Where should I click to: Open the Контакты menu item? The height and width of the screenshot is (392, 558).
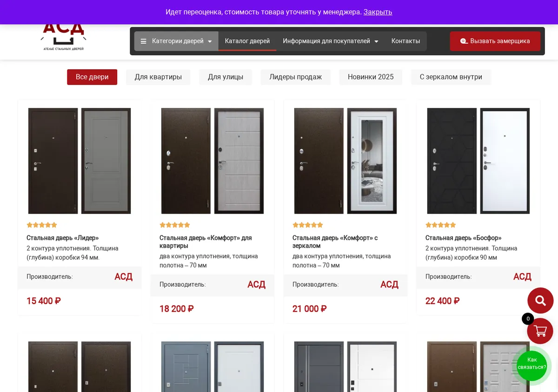click(x=405, y=41)
